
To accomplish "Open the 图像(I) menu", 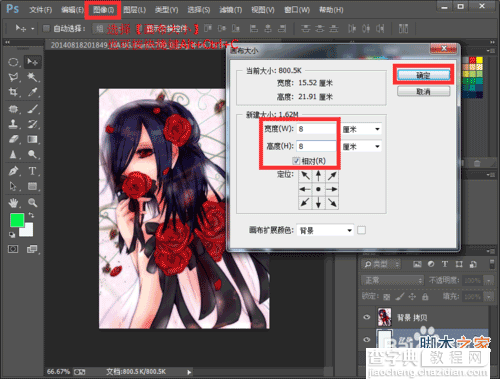I will tap(103, 10).
